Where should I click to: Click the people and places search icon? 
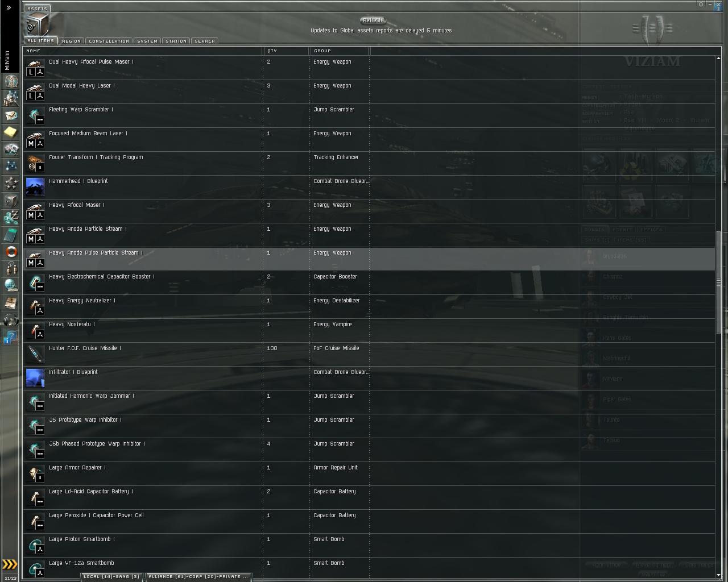(x=11, y=98)
